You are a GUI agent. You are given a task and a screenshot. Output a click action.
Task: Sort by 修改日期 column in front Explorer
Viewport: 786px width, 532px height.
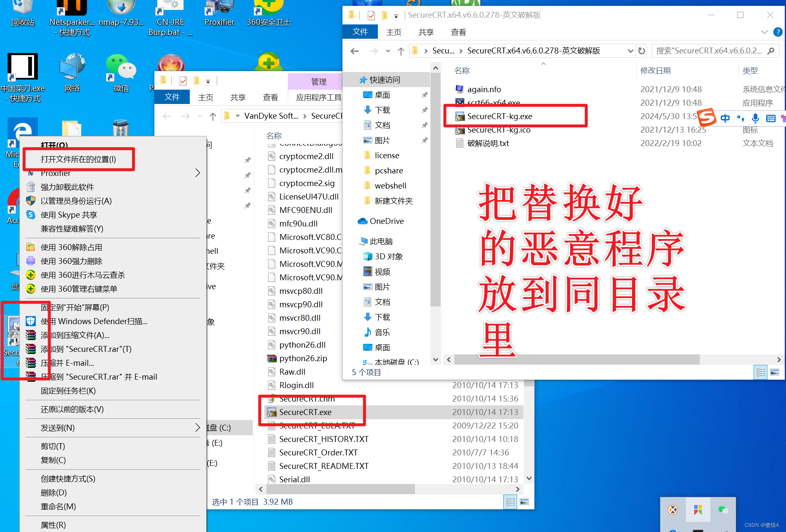(x=655, y=71)
